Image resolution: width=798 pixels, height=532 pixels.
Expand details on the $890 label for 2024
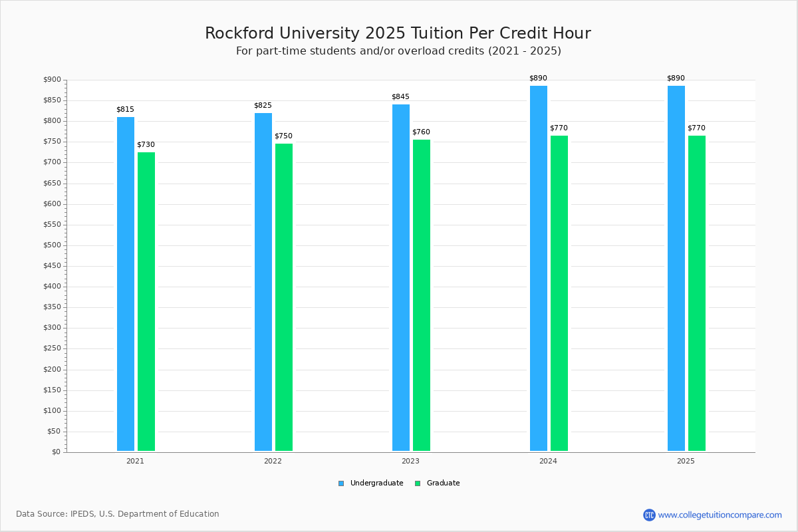point(537,78)
